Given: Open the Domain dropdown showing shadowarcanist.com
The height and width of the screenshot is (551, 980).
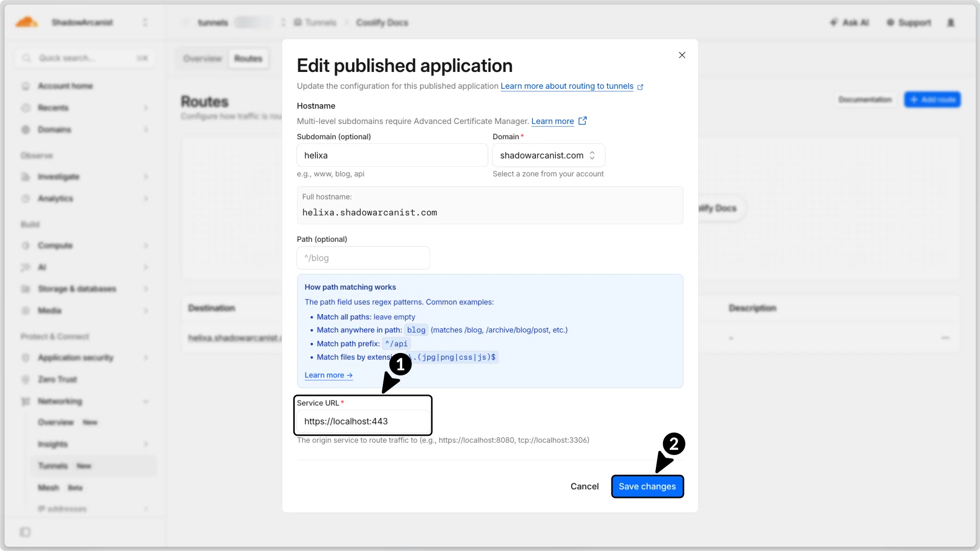Looking at the screenshot, I should point(549,155).
